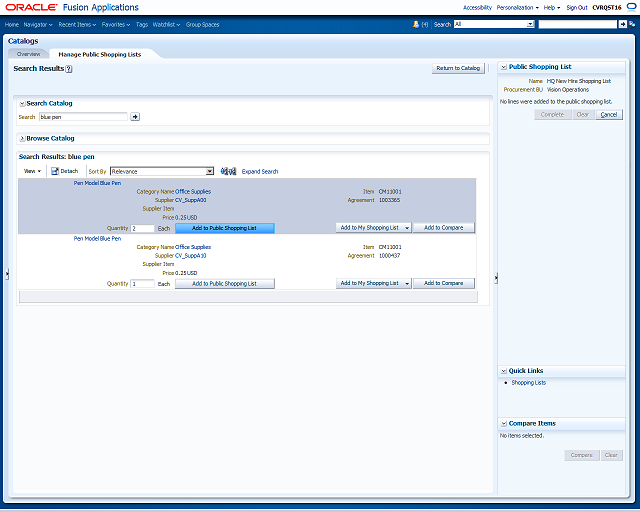Click the notifications bell icon

pos(416,24)
